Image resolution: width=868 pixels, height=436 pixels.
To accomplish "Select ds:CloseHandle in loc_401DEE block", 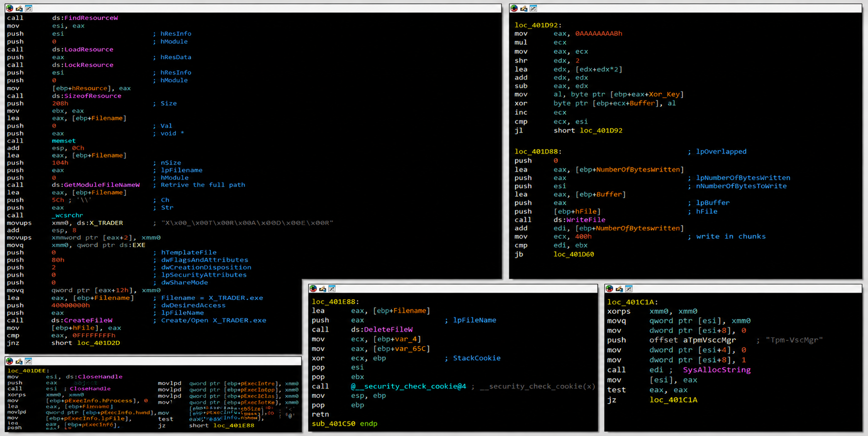I will 94,377.
